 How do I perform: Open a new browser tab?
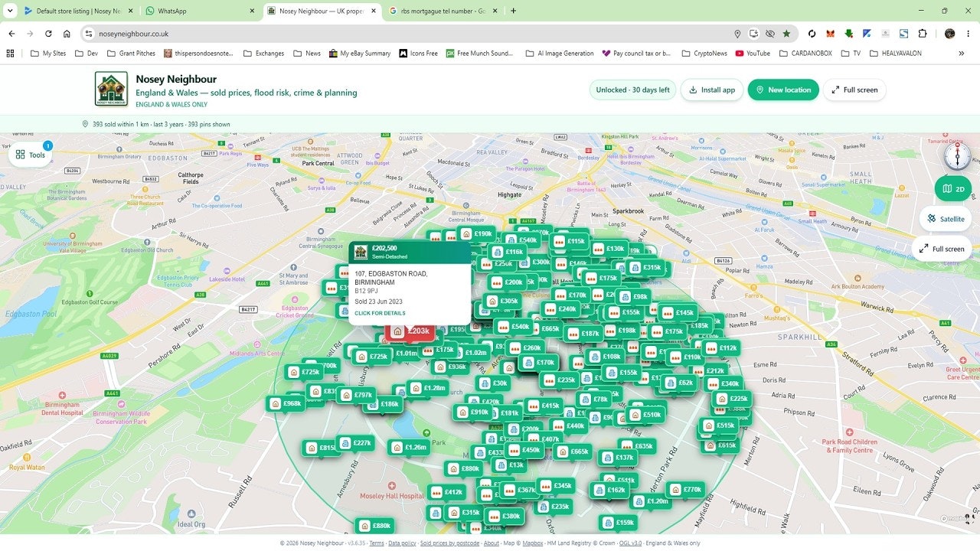click(513, 11)
